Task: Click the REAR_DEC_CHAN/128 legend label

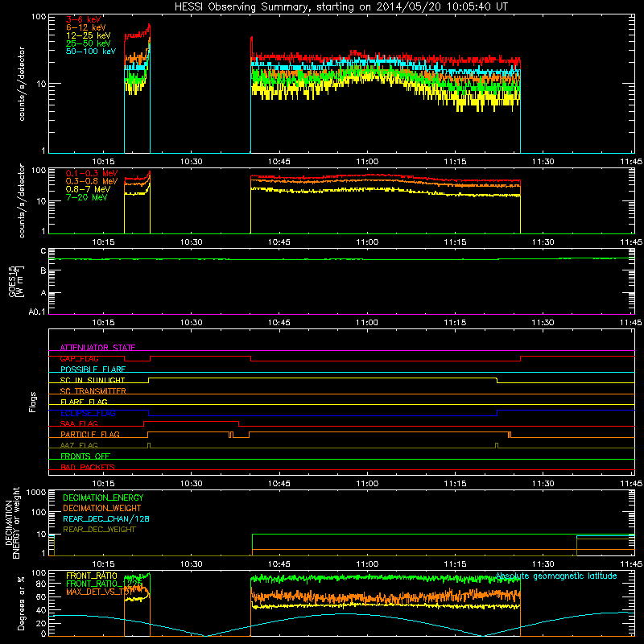Action: point(106,518)
